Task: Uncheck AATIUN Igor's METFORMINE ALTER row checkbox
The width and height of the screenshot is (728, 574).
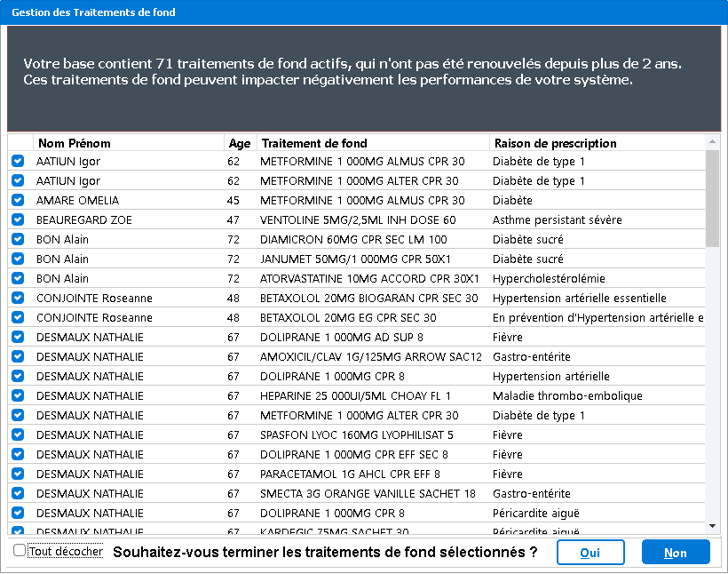Action: coord(18,180)
